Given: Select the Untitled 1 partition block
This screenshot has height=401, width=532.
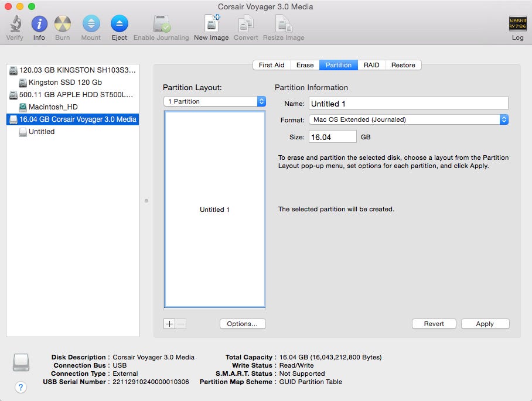Looking at the screenshot, I should pos(214,210).
